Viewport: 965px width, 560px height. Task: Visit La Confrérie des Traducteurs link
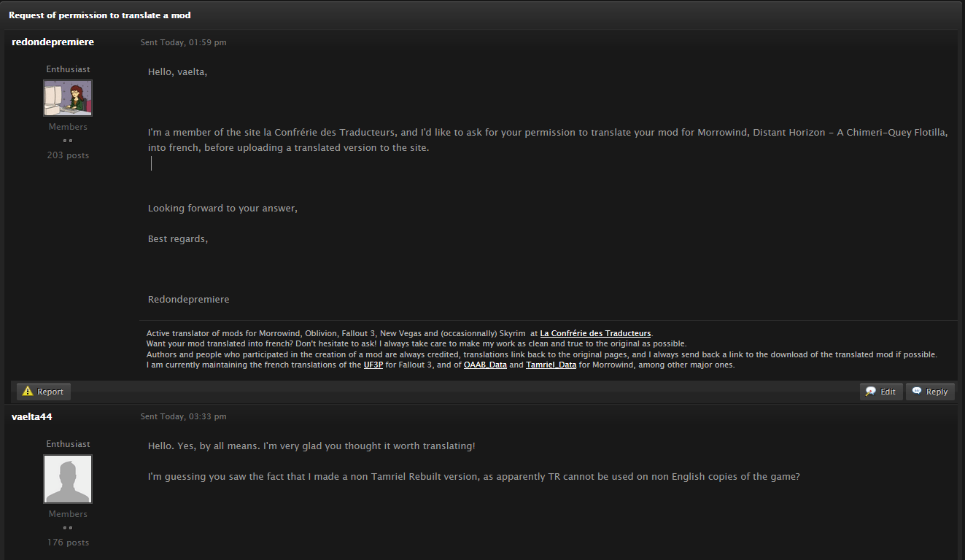[x=596, y=333]
